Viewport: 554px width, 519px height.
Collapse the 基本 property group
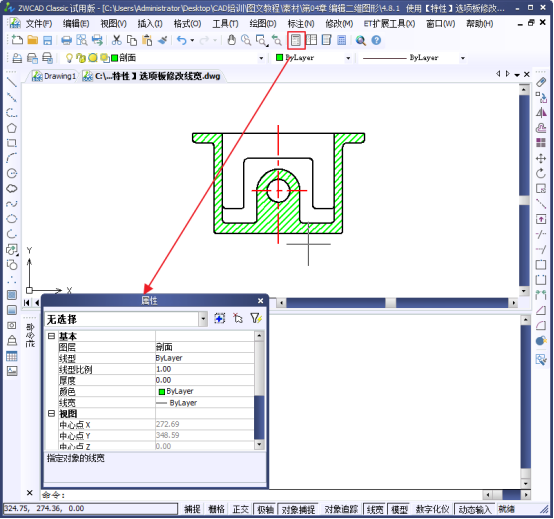51,336
